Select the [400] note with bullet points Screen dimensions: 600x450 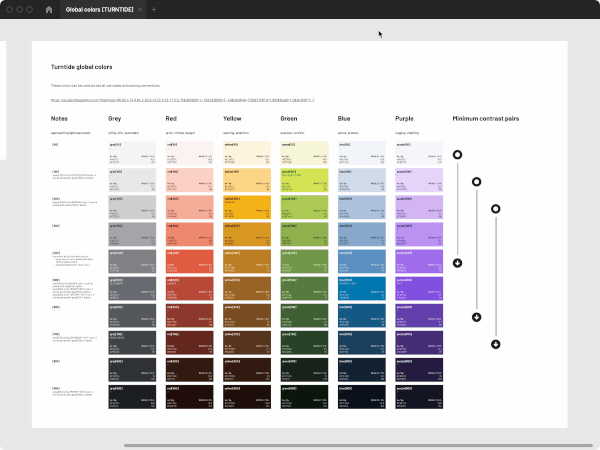click(72, 259)
